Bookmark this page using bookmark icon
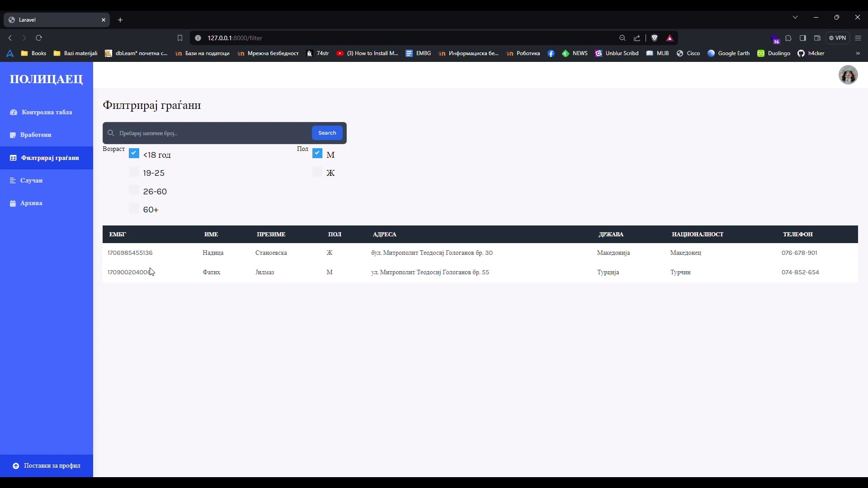The image size is (868, 488). coord(179,38)
